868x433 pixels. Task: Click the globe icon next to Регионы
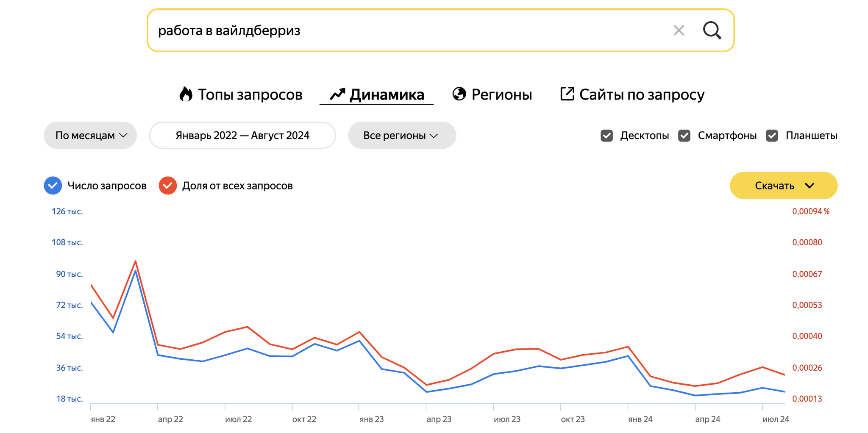tap(459, 94)
